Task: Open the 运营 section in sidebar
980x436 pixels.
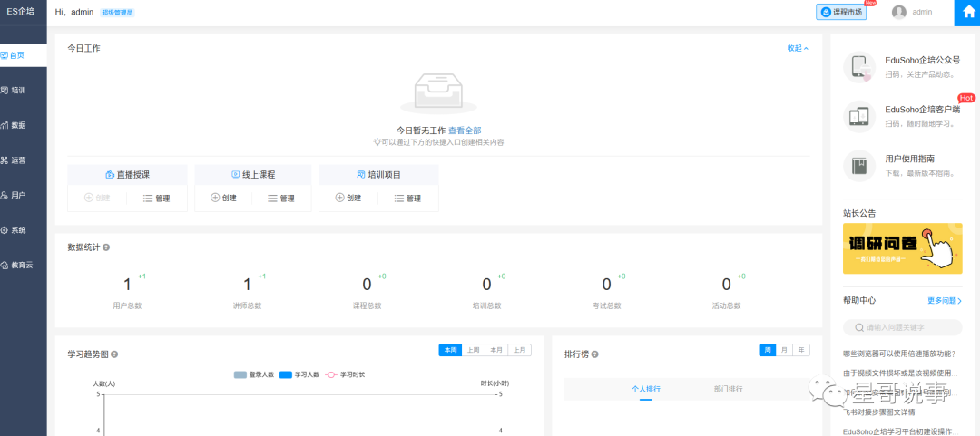Action: pyautogui.click(x=23, y=160)
